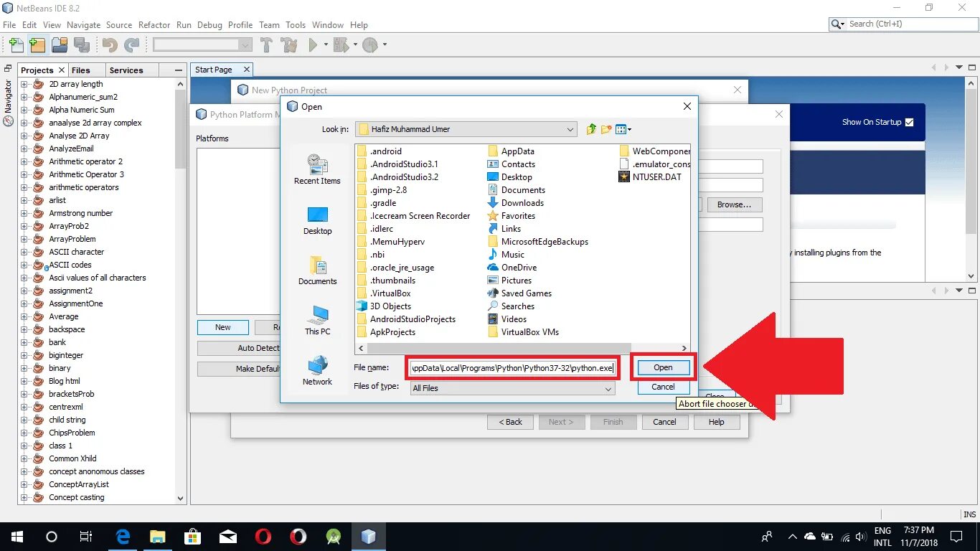
Task: Click Open button in file chooser
Action: (663, 367)
